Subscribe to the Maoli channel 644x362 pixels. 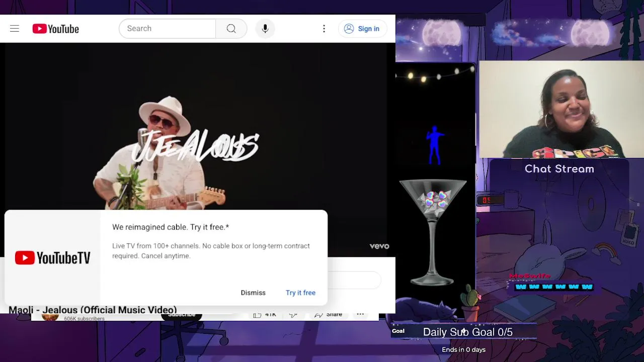point(182,315)
